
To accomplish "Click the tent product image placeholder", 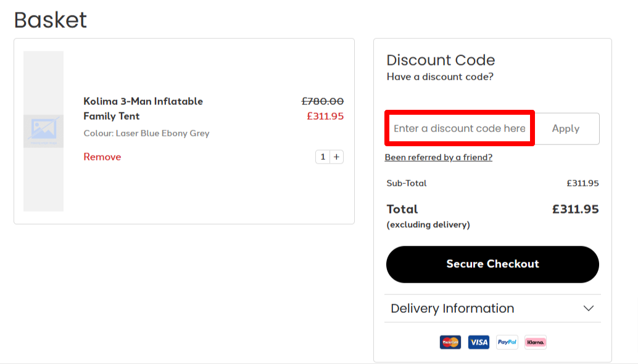I will pyautogui.click(x=43, y=131).
